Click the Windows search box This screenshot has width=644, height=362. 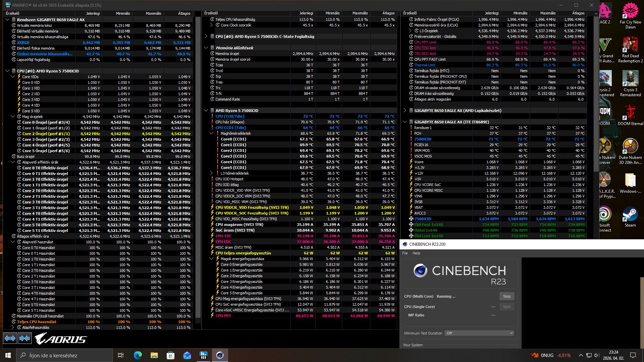[x=64, y=355]
